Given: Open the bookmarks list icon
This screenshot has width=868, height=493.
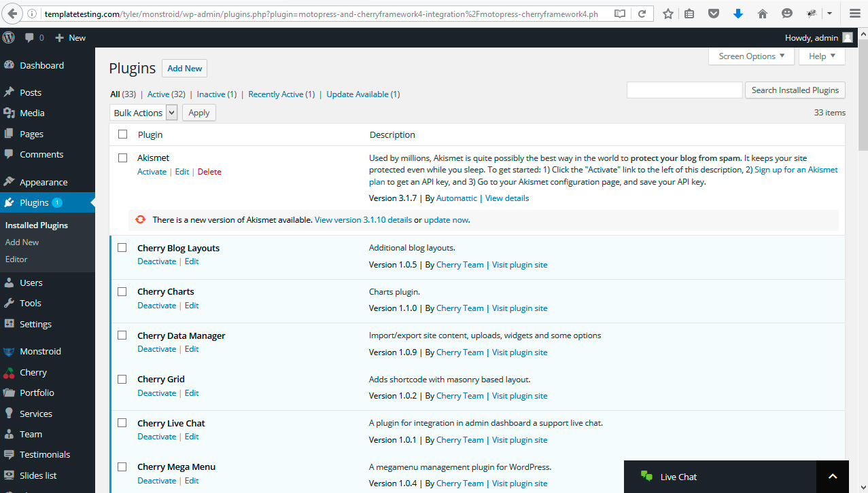Looking at the screenshot, I should point(689,14).
